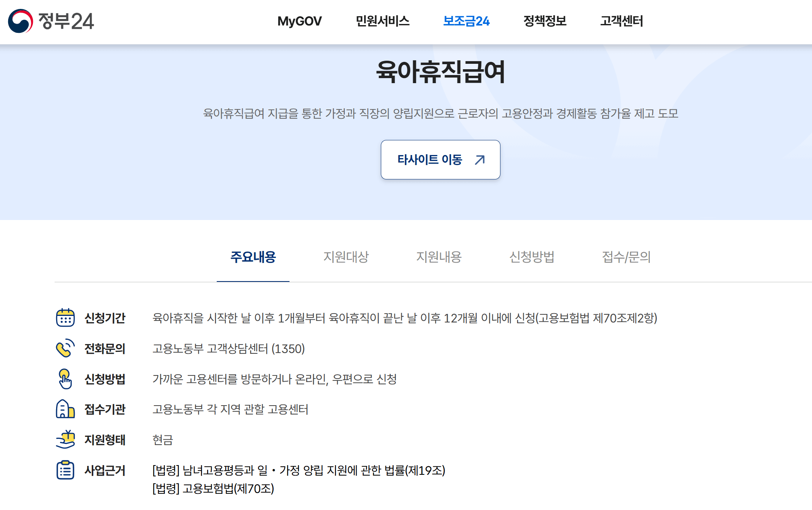
Task: Click the phone icon beside 전화문의
Action: pyautogui.click(x=65, y=348)
